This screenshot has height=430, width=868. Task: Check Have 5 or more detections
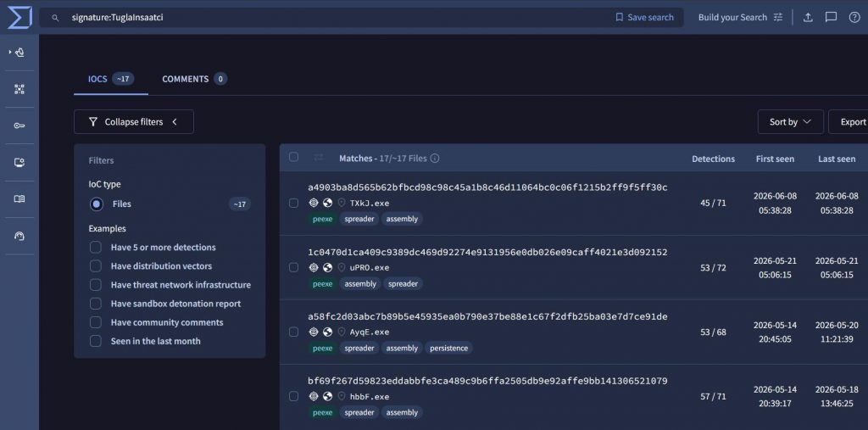click(x=96, y=247)
